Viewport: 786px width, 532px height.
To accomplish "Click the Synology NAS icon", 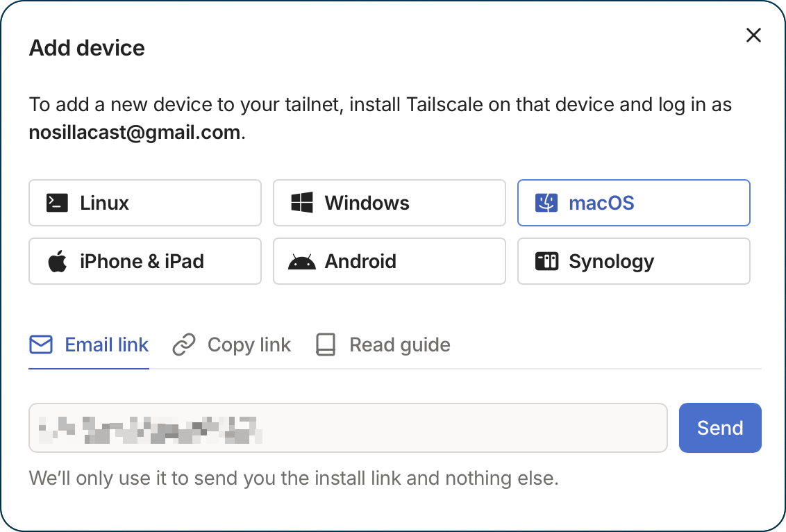I will [546, 261].
